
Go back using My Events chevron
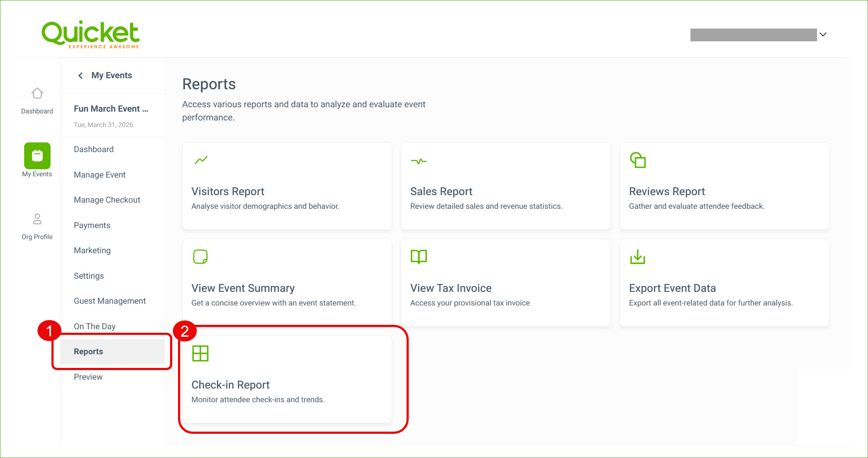point(80,76)
